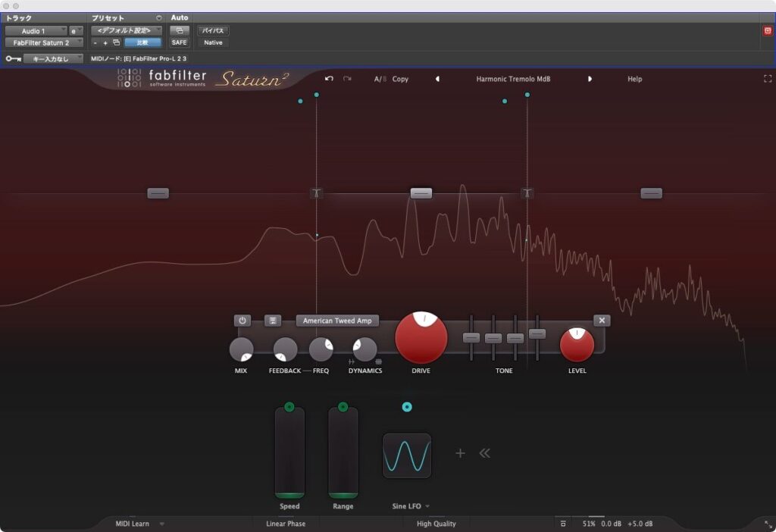
Task: Click the compress icon under Dynamics knob
Action: (x=379, y=361)
